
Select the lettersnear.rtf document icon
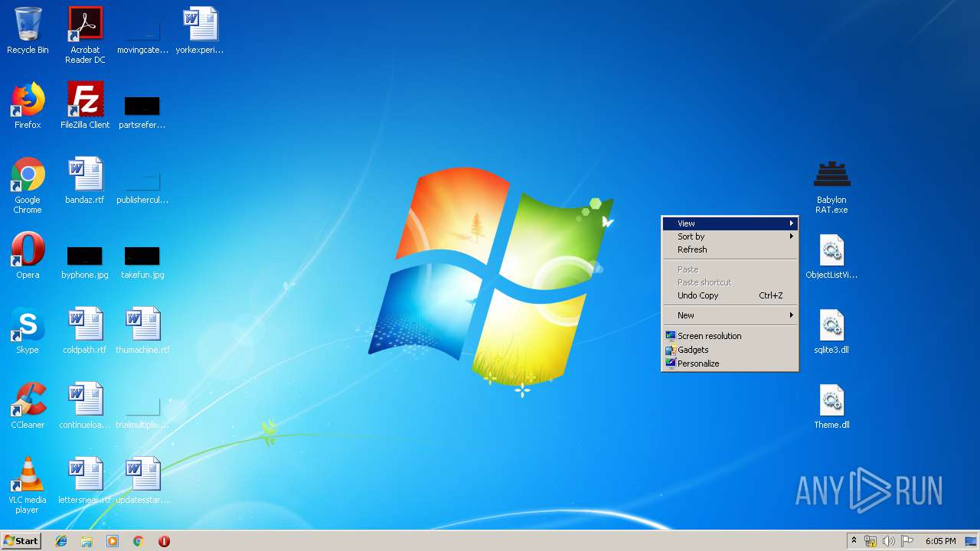pos(85,481)
